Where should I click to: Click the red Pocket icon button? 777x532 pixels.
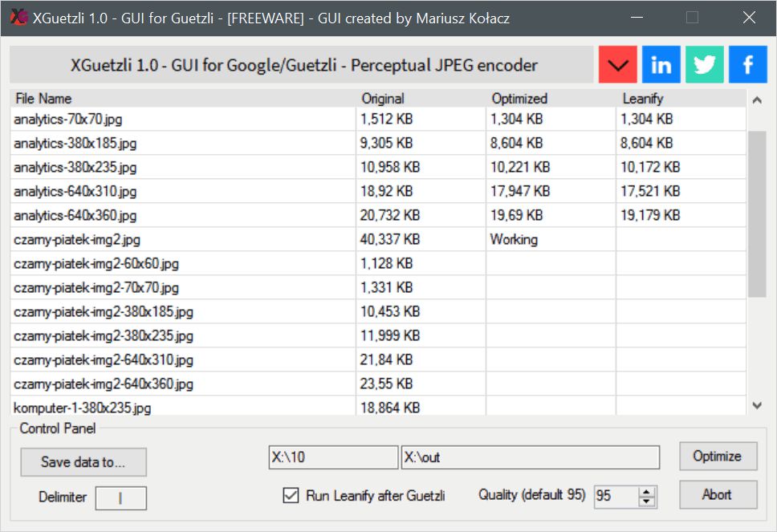pyautogui.click(x=617, y=65)
